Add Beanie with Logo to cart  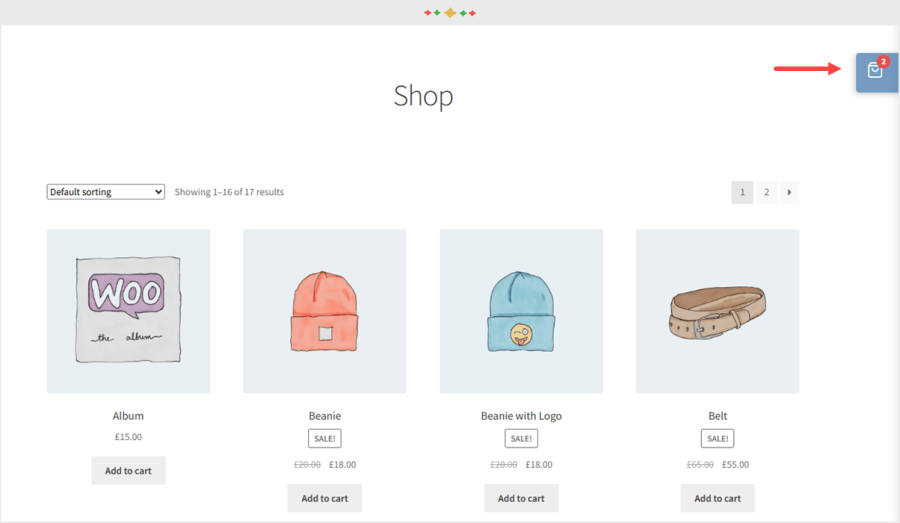pyautogui.click(x=521, y=498)
